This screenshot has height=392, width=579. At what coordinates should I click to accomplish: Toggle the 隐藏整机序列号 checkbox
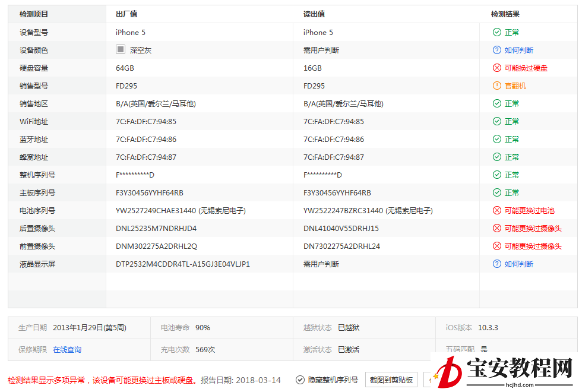[300, 380]
